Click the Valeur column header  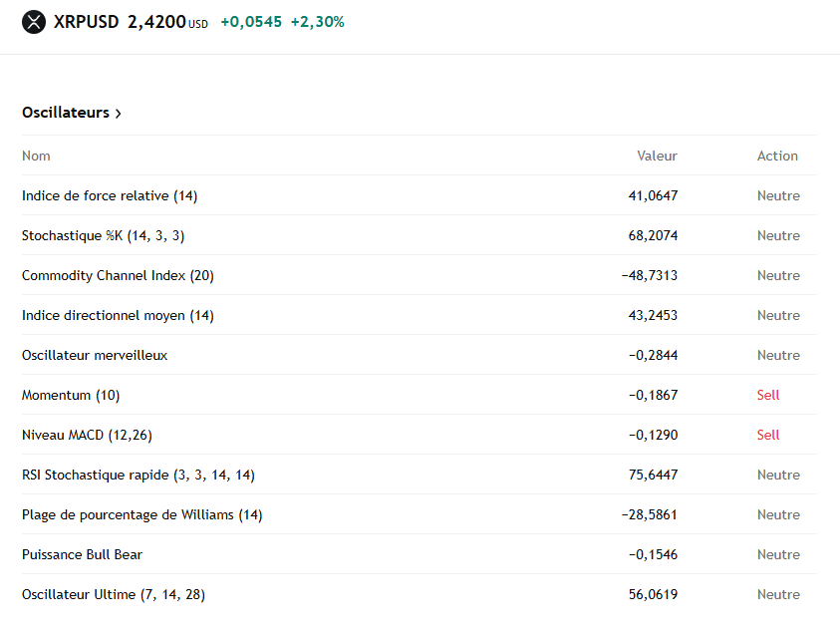[657, 156]
